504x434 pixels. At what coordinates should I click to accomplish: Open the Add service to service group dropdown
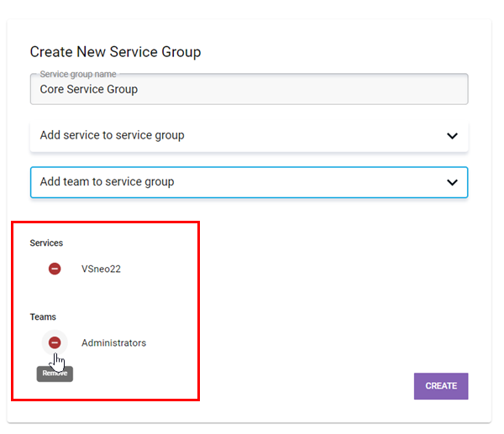click(249, 135)
